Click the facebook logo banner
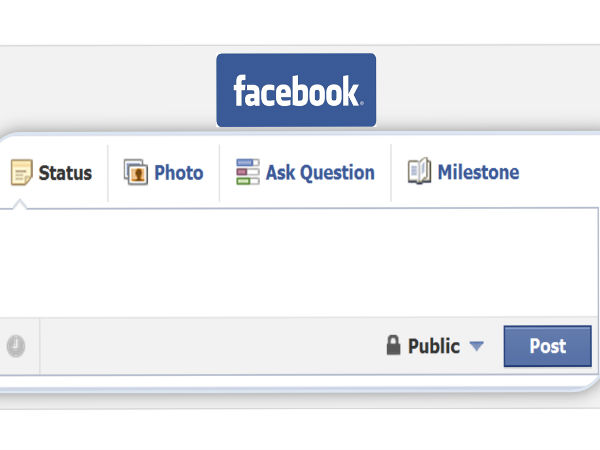Viewport: 600px width, 450px height. click(296, 90)
